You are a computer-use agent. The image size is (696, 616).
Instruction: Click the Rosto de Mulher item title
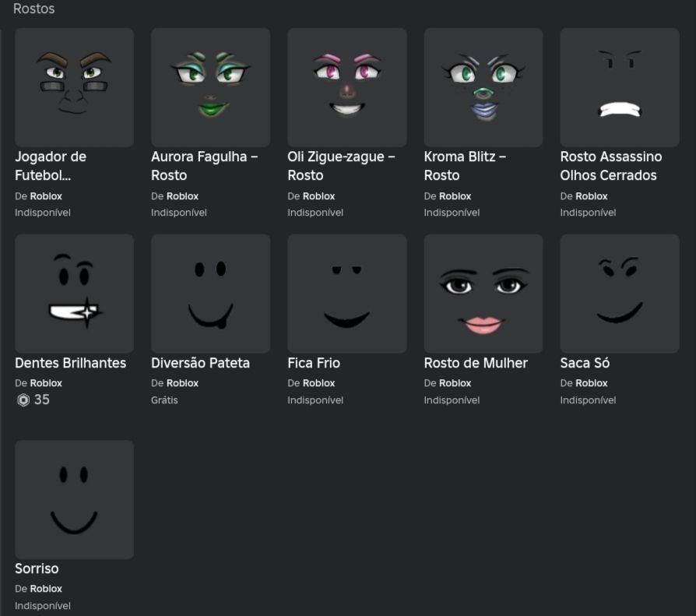(x=476, y=363)
